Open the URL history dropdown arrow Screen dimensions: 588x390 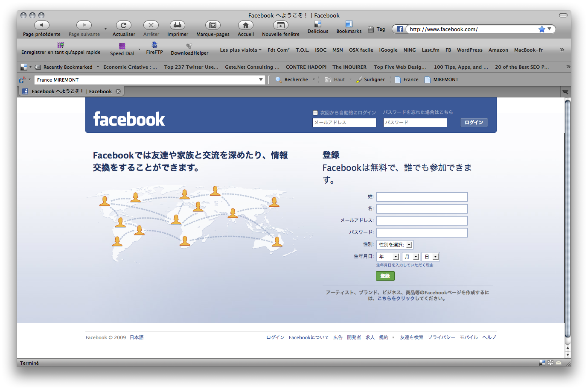pyautogui.click(x=550, y=29)
